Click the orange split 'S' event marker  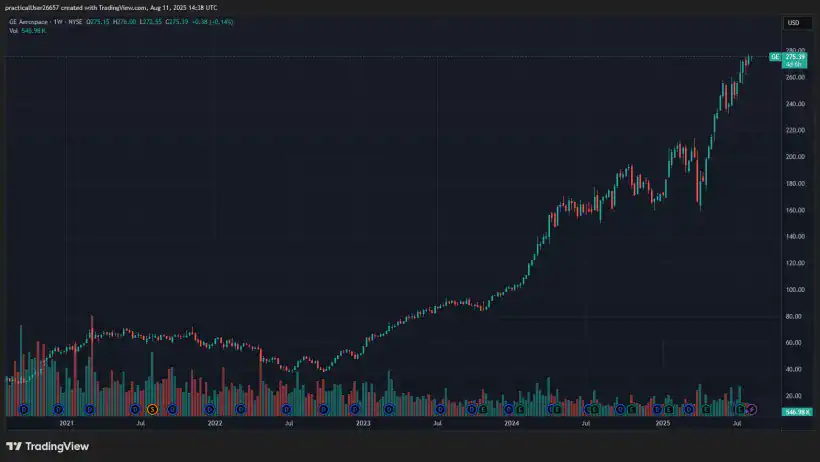[152, 409]
